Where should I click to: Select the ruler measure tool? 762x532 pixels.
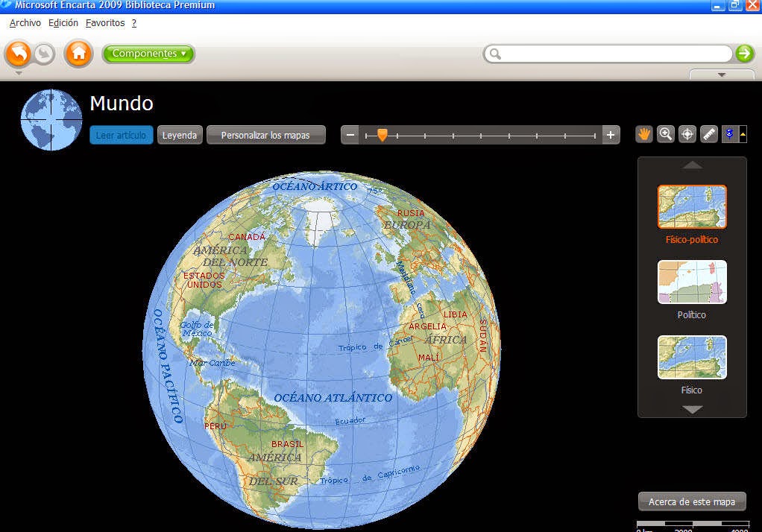709,134
